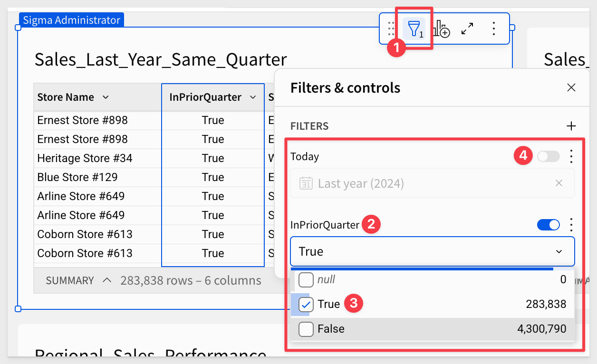Add a new filter with plus icon
The image size is (597, 364).
coord(571,126)
